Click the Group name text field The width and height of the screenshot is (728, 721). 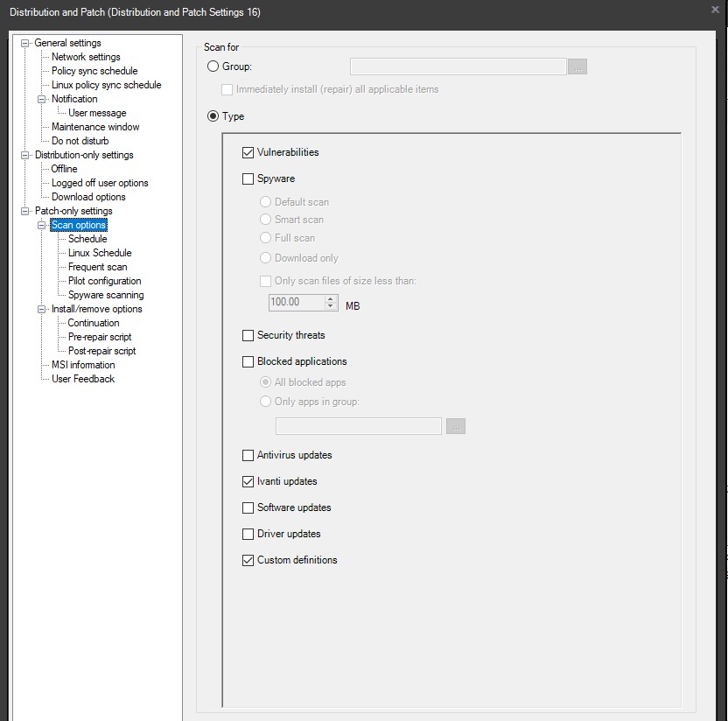click(457, 66)
